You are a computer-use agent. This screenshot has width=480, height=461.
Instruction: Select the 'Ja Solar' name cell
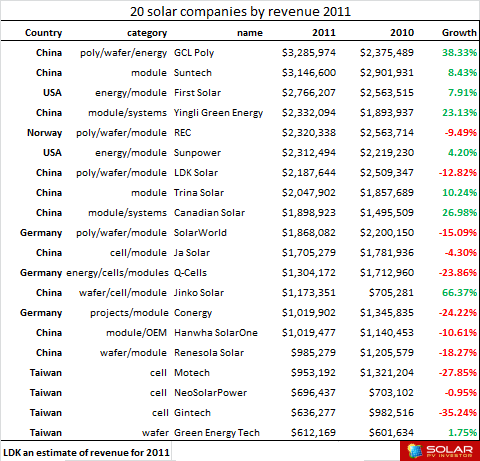[x=192, y=253]
